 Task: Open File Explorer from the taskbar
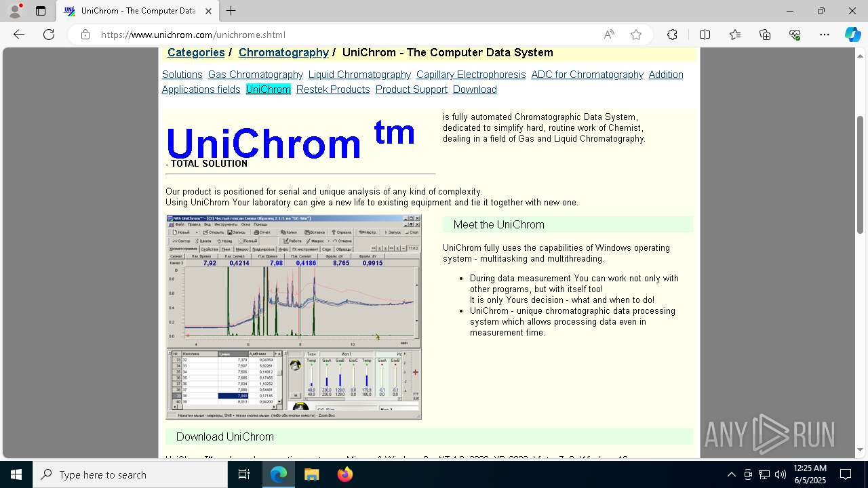coord(311,474)
